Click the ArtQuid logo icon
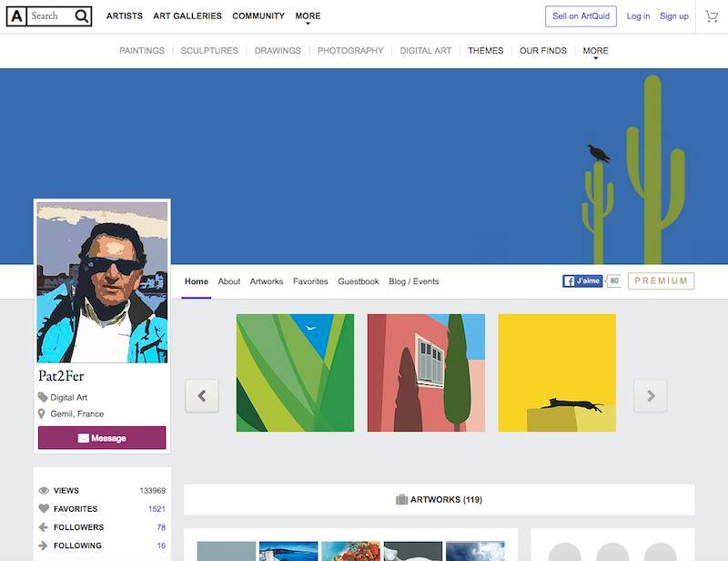This screenshot has height=561, width=728. pos(16,16)
